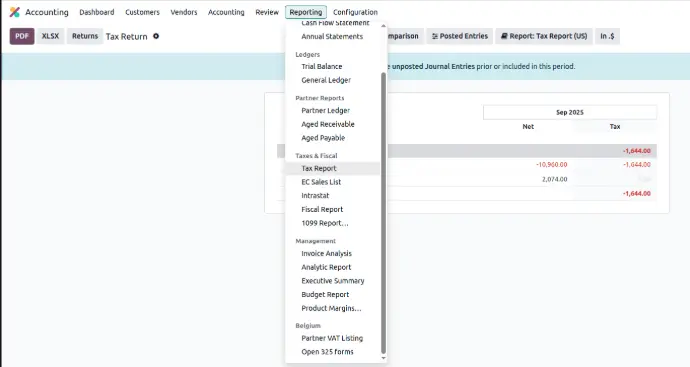The height and width of the screenshot is (367, 690).
Task: Click the Net column header
Action: [528, 126]
